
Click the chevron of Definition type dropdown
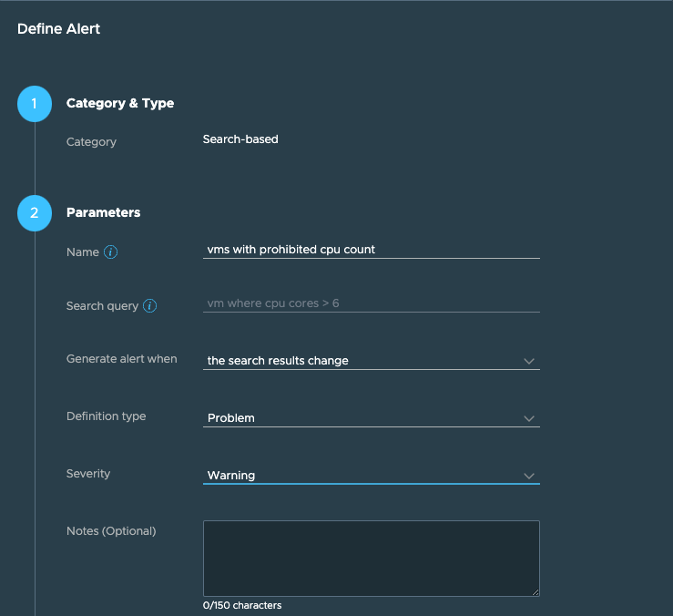(529, 418)
